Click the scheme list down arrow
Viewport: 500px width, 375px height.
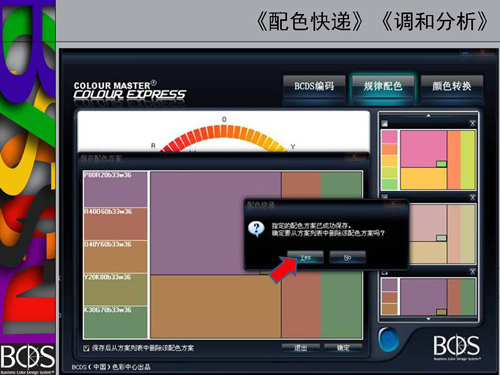(x=428, y=319)
